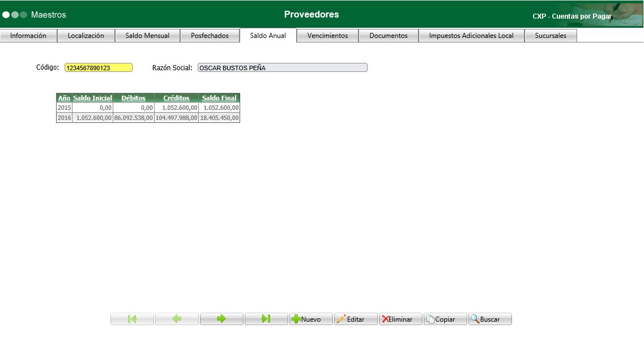The image size is (644, 337).
Task: Open the Documentos tab
Action: tap(389, 36)
